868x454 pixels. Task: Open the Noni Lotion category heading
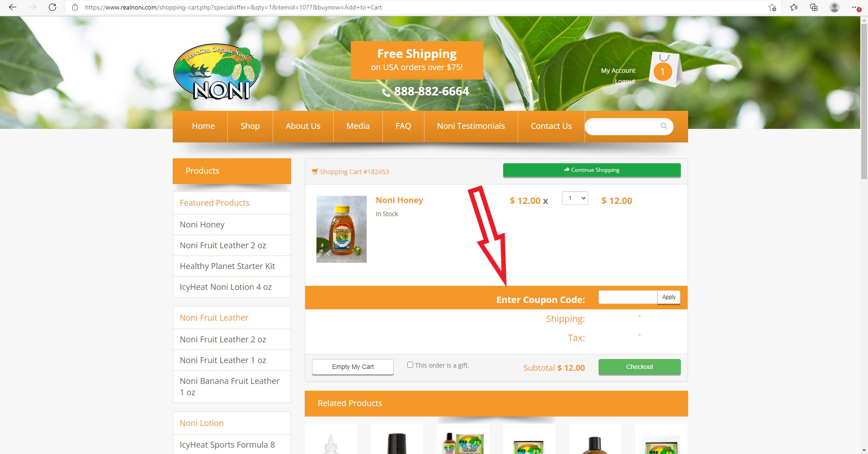(202, 423)
